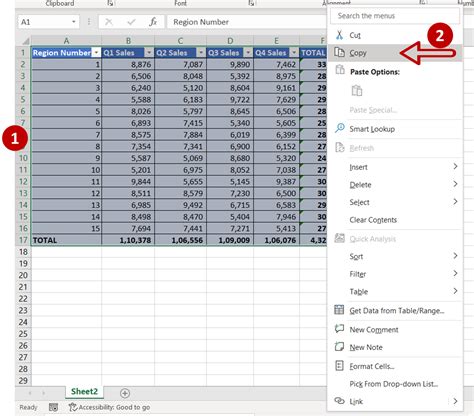Click the New Note icon
474x416 pixels.
click(x=339, y=346)
